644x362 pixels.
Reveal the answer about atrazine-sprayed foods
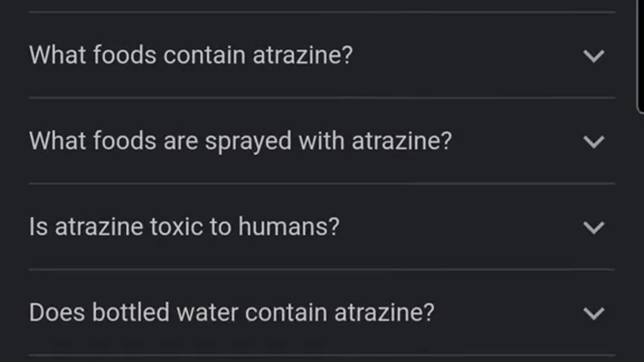click(322, 141)
